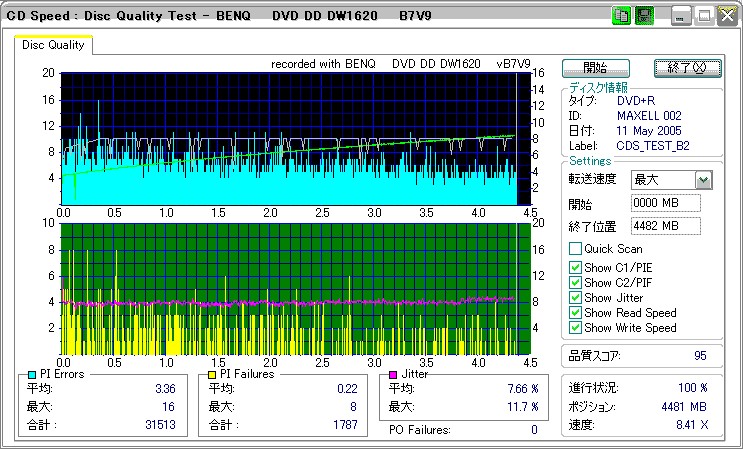Open the 転送速度 speed dropdown
The image size is (743, 449).
[703, 180]
